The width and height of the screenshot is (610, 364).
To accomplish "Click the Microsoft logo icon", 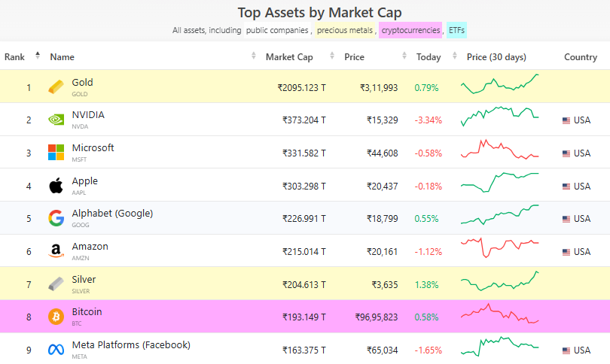I will (56, 152).
